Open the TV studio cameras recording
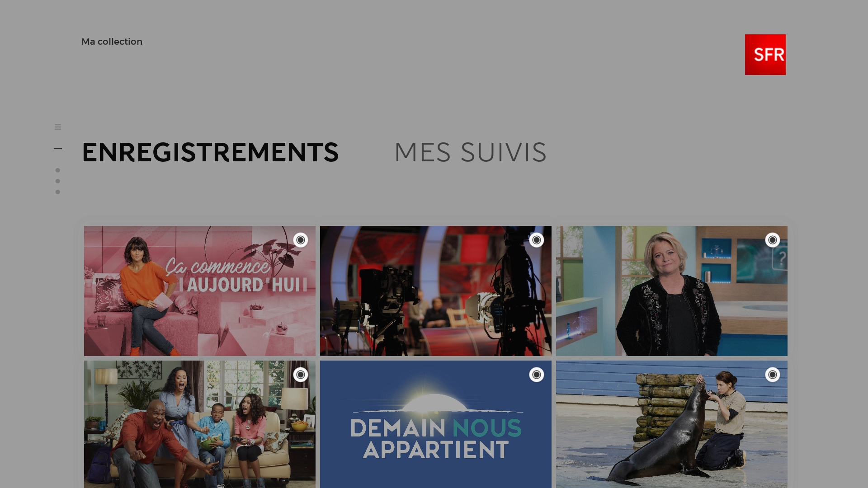This screenshot has width=868, height=488. click(436, 291)
